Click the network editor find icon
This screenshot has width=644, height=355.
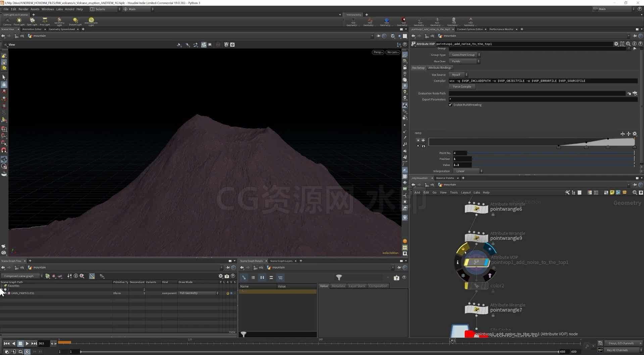635,193
